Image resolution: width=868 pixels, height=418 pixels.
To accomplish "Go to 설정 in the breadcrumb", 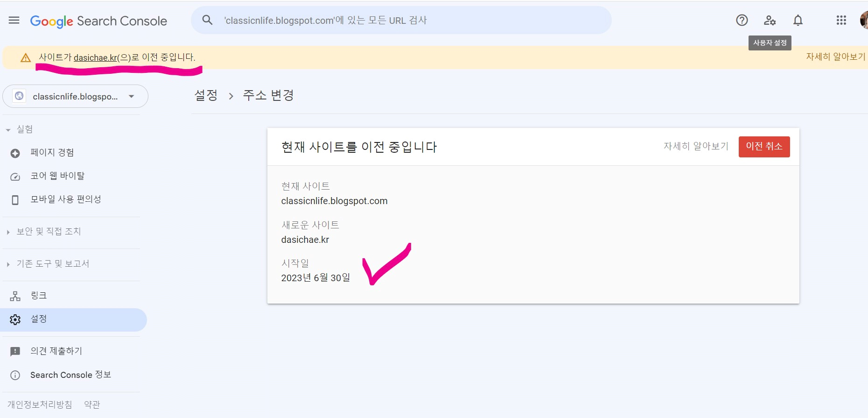I will pyautogui.click(x=206, y=95).
